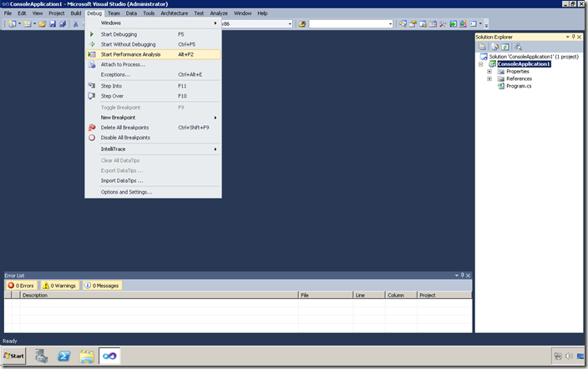Open Windows Explorer from the taskbar

click(87, 356)
